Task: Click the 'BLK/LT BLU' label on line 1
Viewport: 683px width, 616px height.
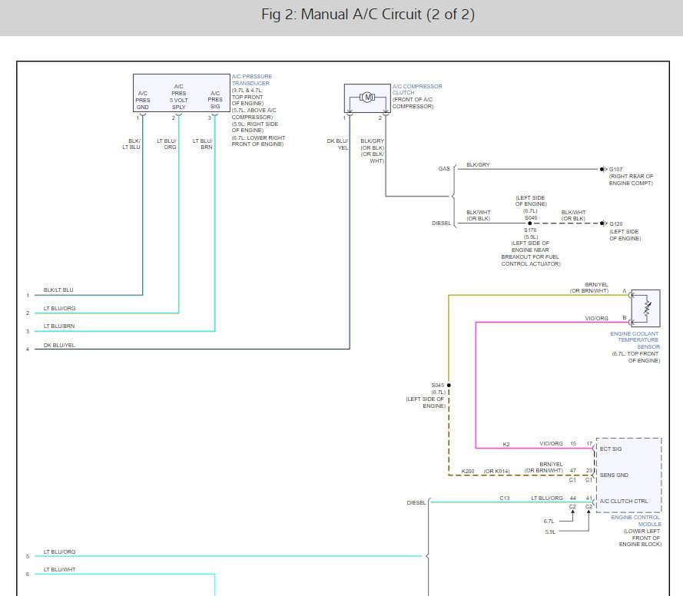Action: [x=58, y=290]
